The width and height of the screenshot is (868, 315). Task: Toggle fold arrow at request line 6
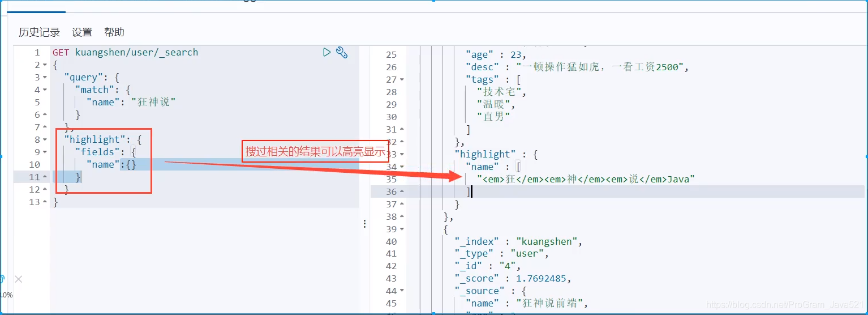[x=45, y=115]
